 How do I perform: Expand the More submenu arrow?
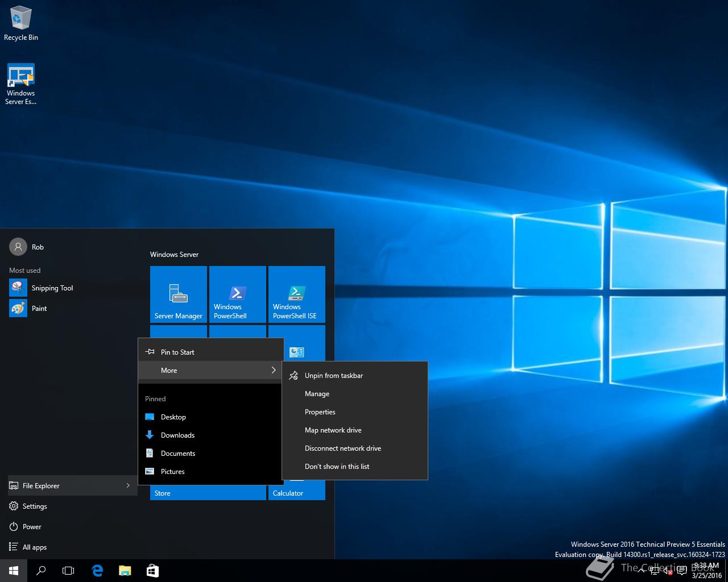tap(274, 370)
